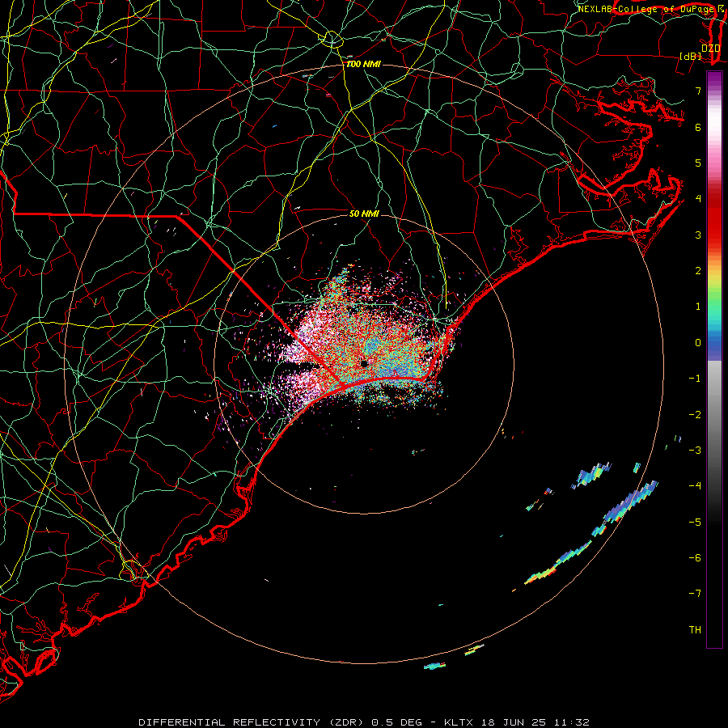Click the -7 value on color scale
This screenshot has width=728, height=728.
pos(695,594)
